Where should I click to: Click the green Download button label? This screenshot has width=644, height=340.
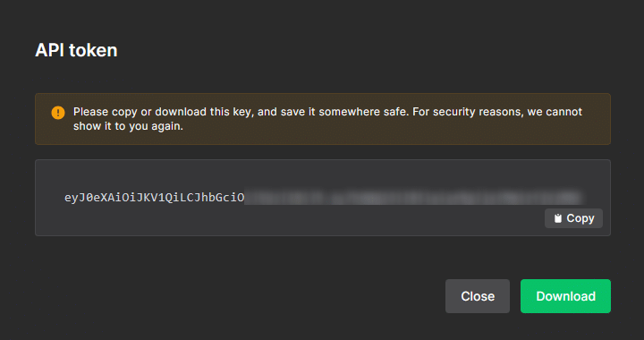[x=565, y=296]
